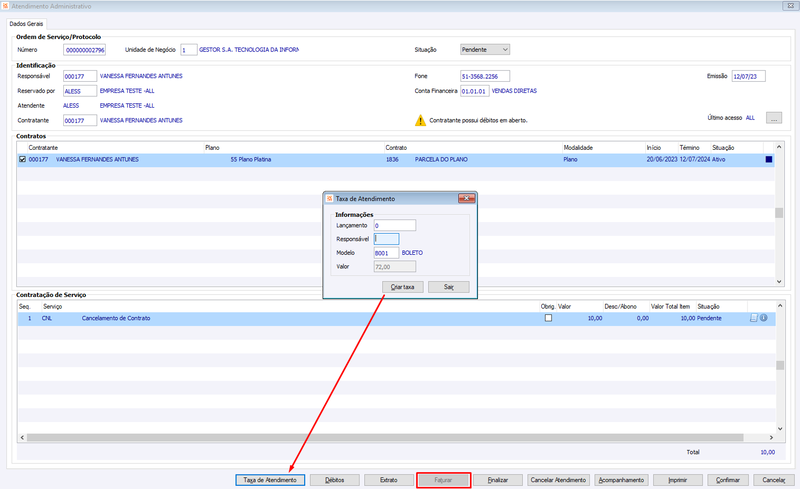Click the Unidade de Negócio code field
The width and height of the screenshot is (800, 489).
point(189,50)
